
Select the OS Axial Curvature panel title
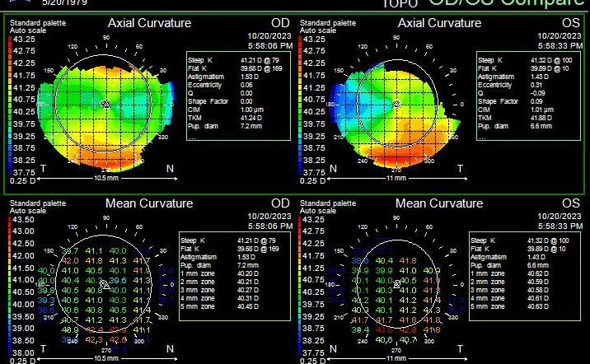[439, 23]
